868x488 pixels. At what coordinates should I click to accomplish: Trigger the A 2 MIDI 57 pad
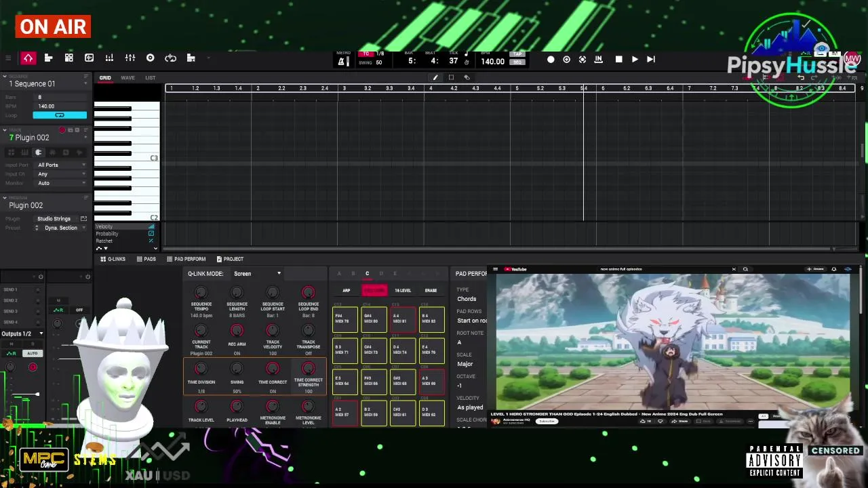[x=345, y=413]
